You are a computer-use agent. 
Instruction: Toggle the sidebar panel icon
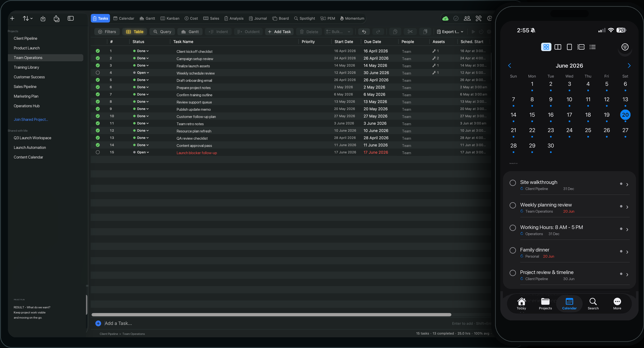tap(71, 18)
